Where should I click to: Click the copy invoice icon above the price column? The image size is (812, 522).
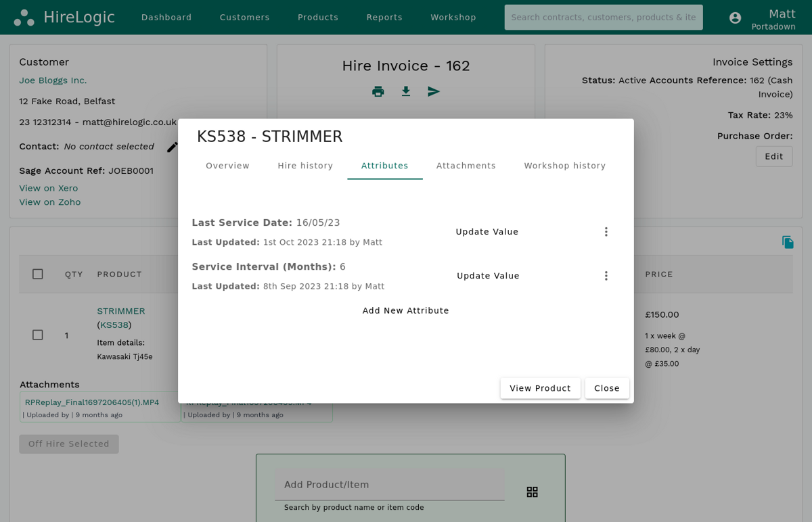click(x=788, y=241)
